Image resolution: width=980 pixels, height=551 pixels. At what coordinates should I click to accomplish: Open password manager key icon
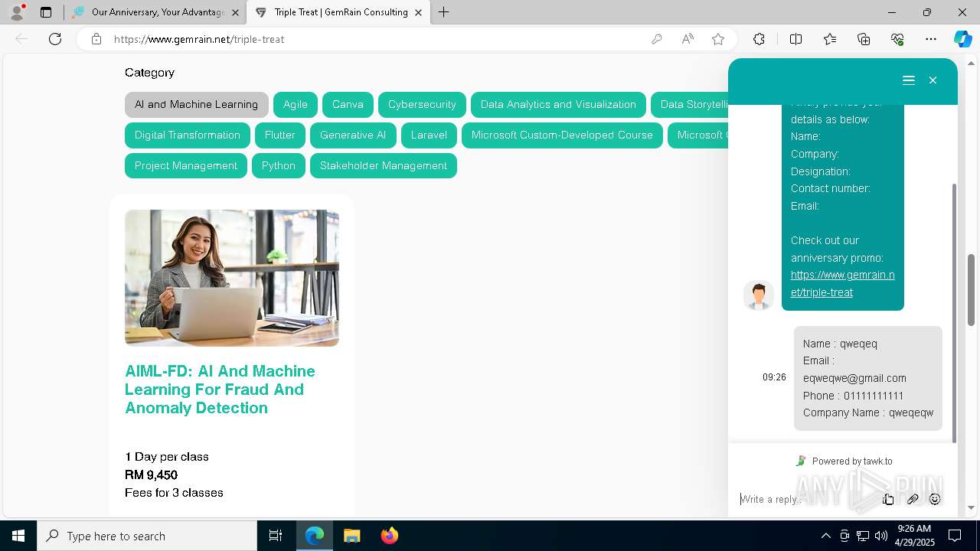656,39
